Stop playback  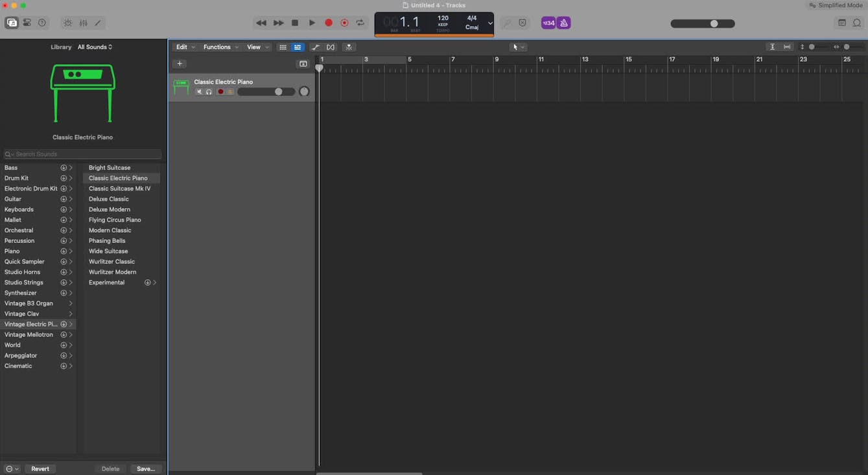pyautogui.click(x=295, y=23)
